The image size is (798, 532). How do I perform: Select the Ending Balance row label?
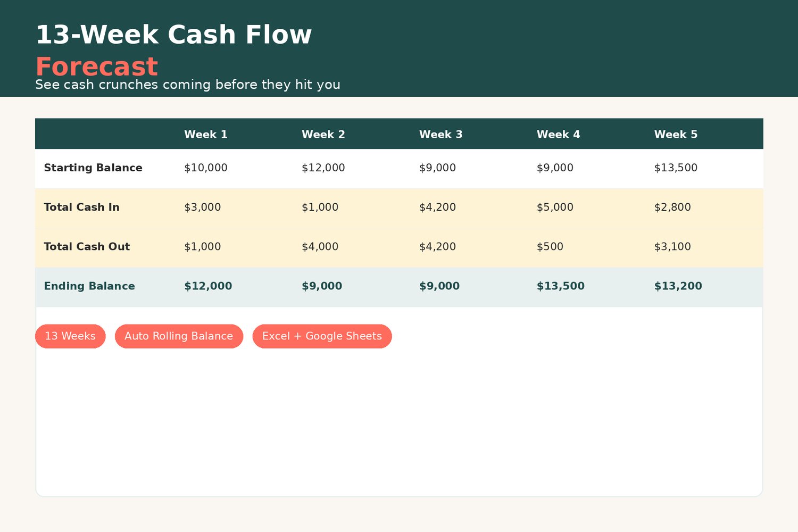click(89, 286)
